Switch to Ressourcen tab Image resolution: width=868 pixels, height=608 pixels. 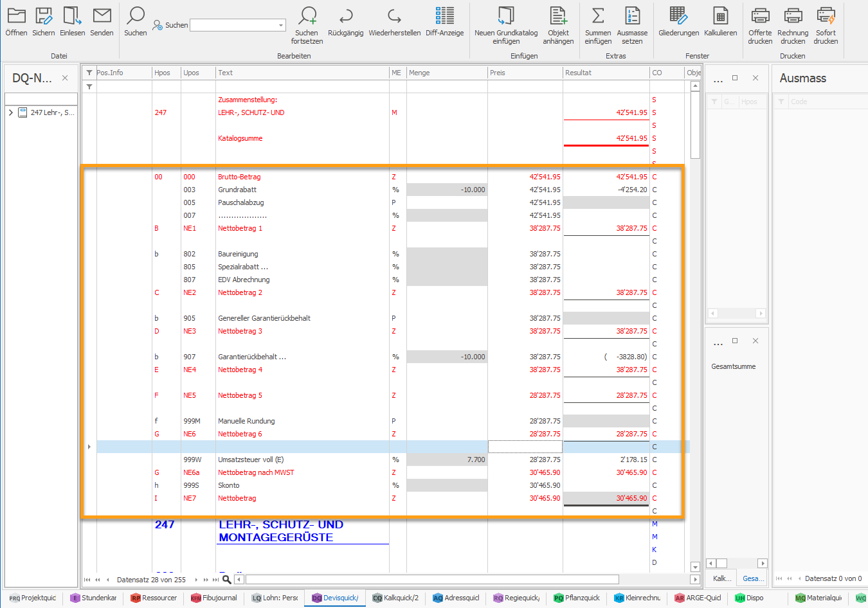pos(154,598)
